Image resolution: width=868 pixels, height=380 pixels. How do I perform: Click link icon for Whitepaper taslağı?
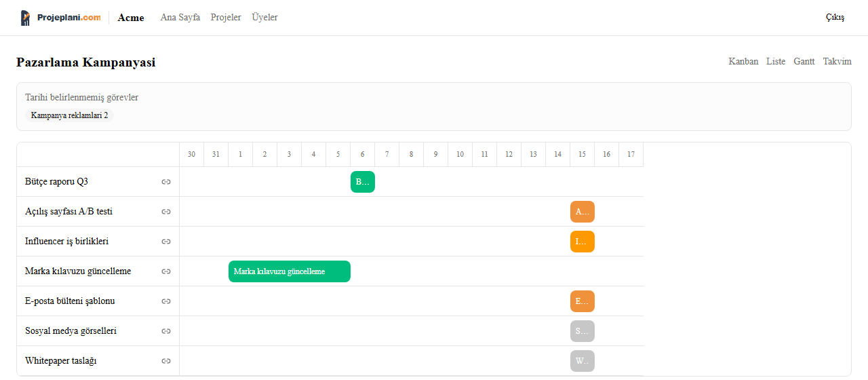(166, 361)
